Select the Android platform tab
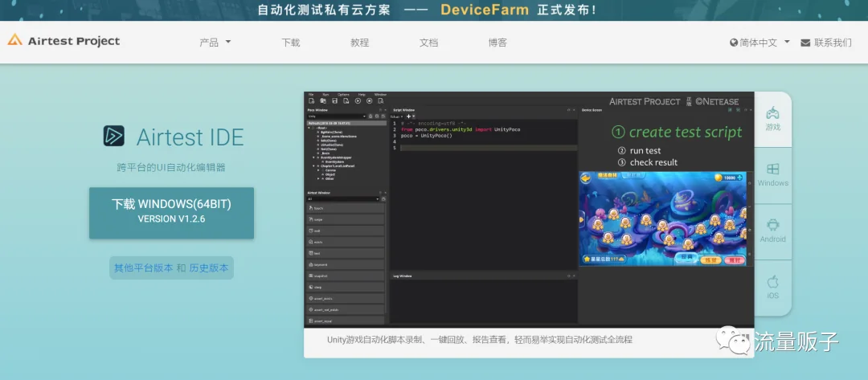Image resolution: width=868 pixels, height=380 pixels. [x=773, y=231]
